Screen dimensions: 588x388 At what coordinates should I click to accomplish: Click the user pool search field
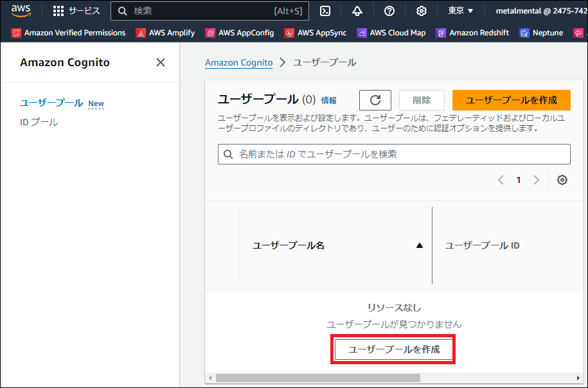tap(394, 154)
